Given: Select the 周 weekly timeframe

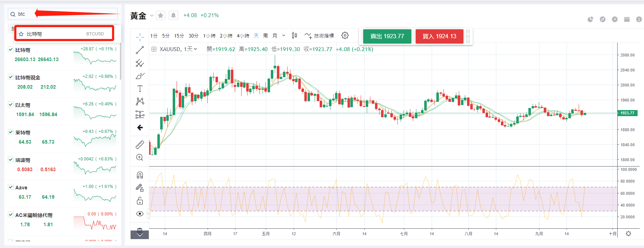Looking at the screenshot, I should click(265, 36).
